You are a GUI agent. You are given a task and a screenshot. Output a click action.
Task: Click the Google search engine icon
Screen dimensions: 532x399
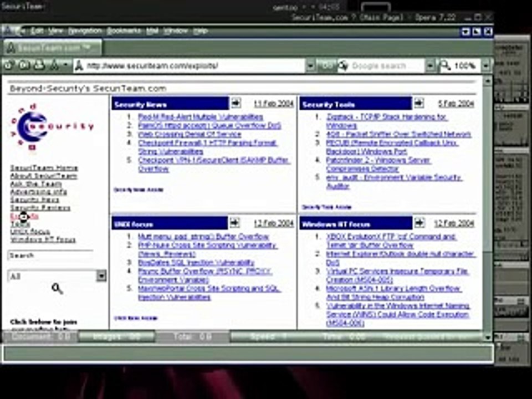coord(344,65)
